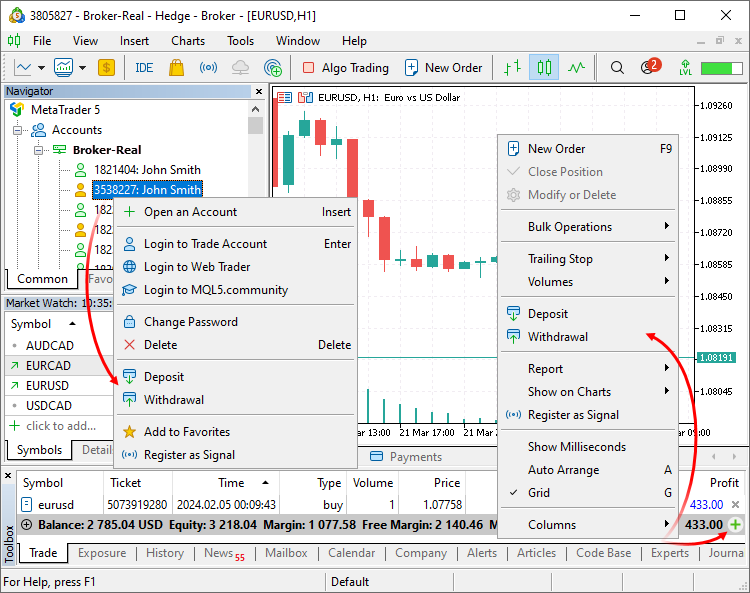
Task: Select the EURCAD symbol row
Action: pyautogui.click(x=59, y=365)
